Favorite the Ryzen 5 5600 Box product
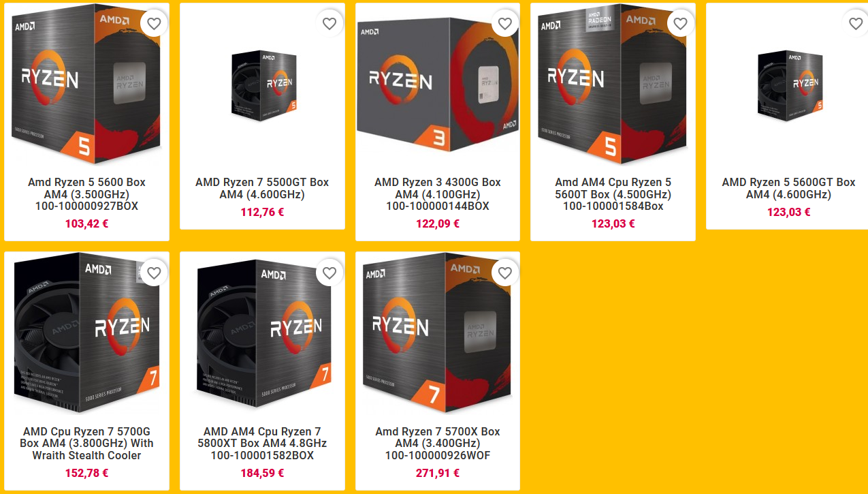 click(x=154, y=24)
